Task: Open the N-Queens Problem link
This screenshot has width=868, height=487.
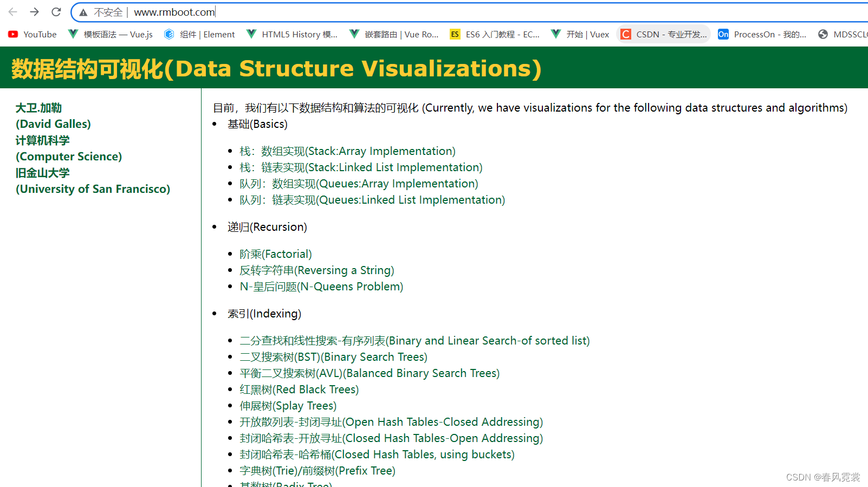Action: pyautogui.click(x=322, y=287)
